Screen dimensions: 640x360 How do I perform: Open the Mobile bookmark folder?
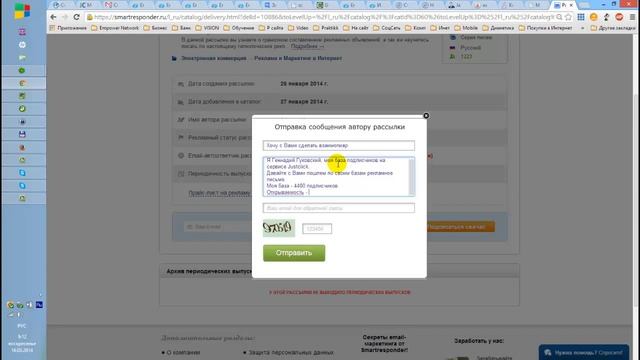coord(466,28)
